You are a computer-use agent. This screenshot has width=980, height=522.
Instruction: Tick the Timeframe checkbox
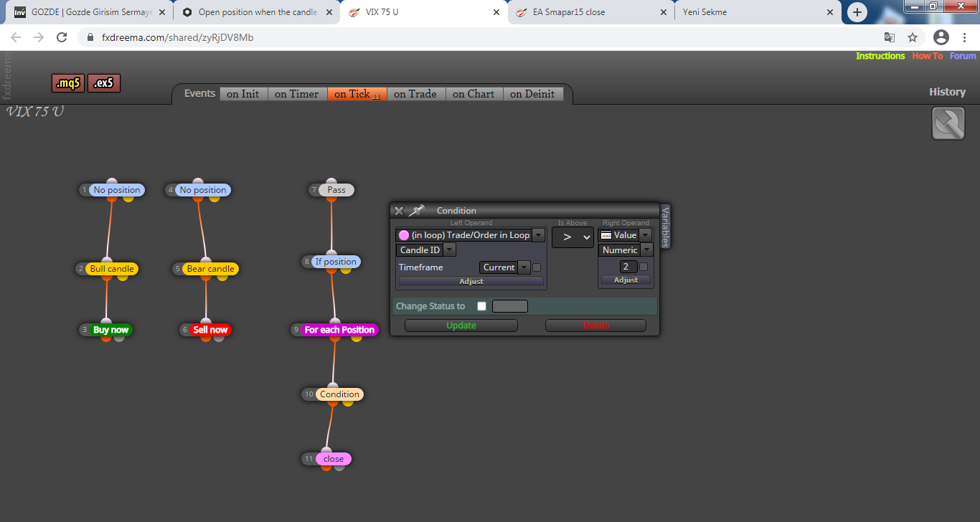point(537,267)
